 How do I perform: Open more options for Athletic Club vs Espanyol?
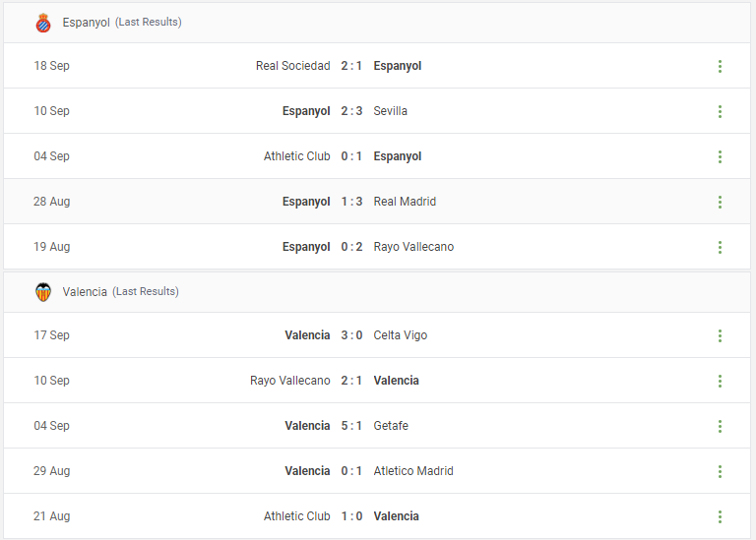[720, 157]
